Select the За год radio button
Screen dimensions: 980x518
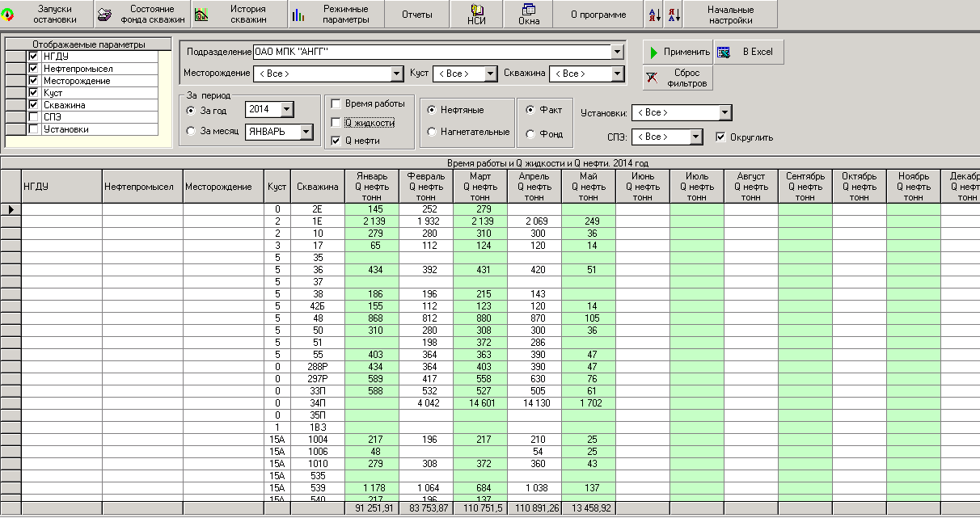191,110
